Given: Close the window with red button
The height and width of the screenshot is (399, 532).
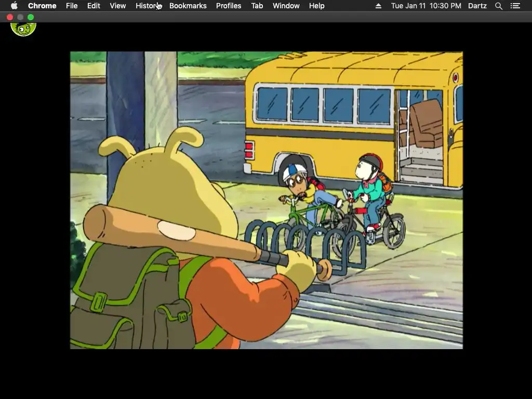Looking at the screenshot, I should 10,17.
